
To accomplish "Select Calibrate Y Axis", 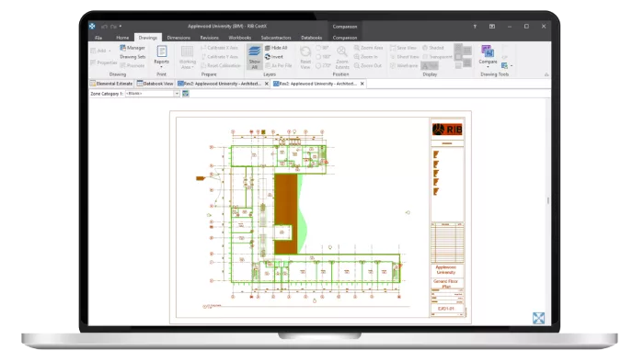I will [x=219, y=57].
